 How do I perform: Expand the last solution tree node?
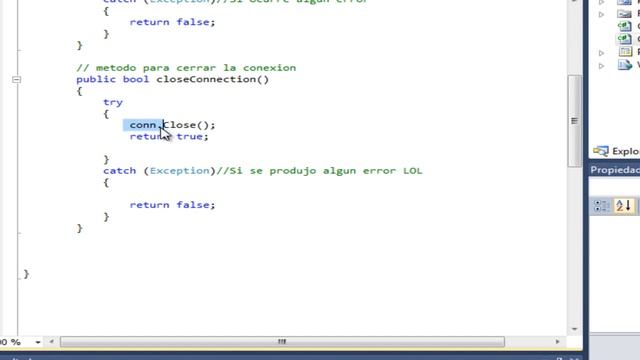coord(601,66)
